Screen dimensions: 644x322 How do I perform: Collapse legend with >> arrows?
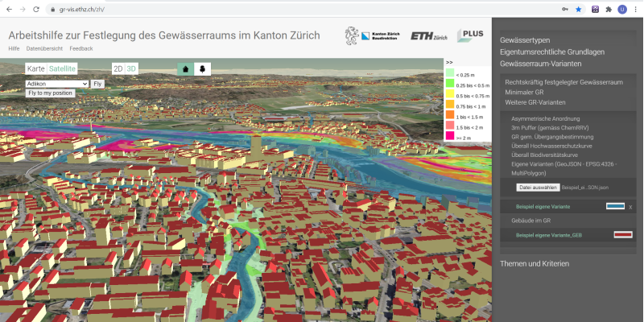coord(450,62)
